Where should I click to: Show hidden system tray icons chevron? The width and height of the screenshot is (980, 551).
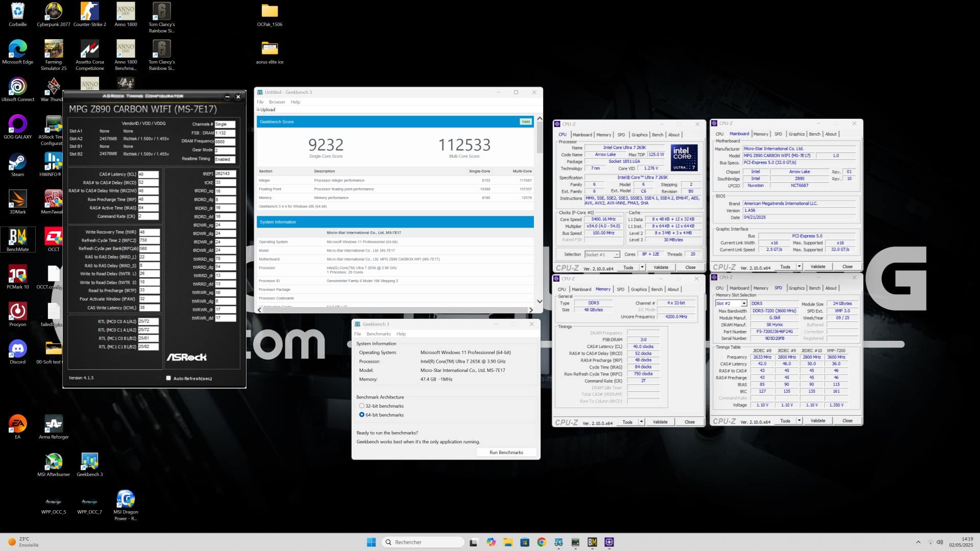click(918, 542)
